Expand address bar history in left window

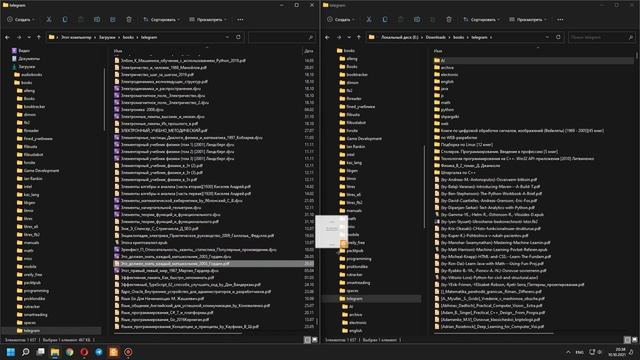pyautogui.click(x=227, y=37)
